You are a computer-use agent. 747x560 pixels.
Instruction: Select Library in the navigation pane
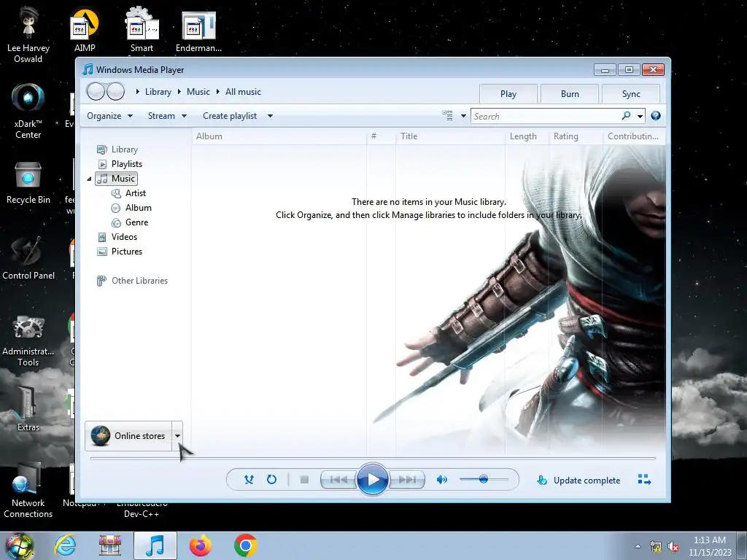[117, 149]
